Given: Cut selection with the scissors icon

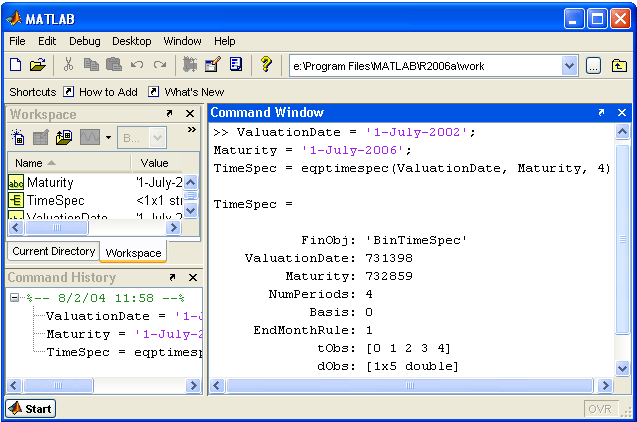Looking at the screenshot, I should pyautogui.click(x=68, y=65).
